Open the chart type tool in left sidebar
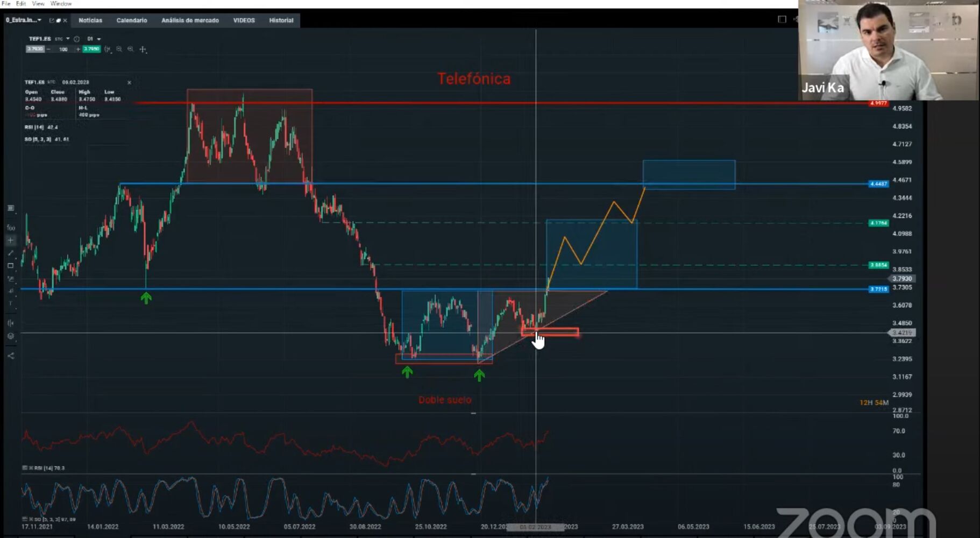Image resolution: width=980 pixels, height=538 pixels. coord(11,208)
